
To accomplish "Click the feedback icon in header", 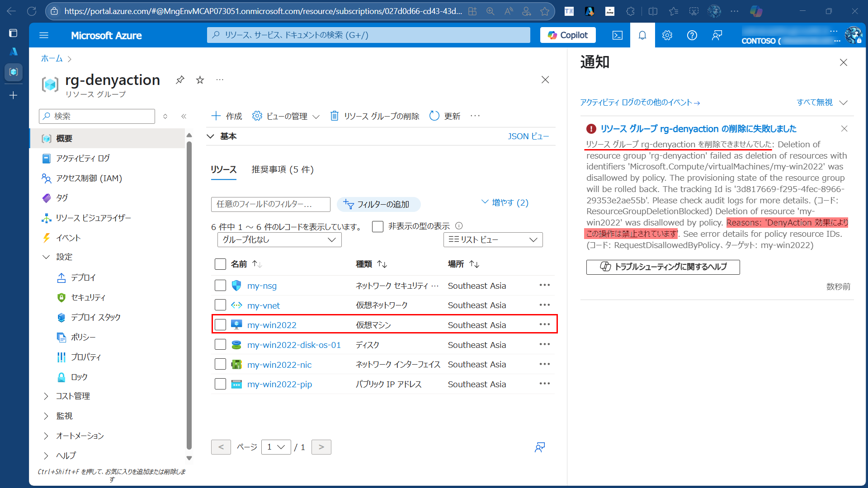I will click(x=717, y=35).
